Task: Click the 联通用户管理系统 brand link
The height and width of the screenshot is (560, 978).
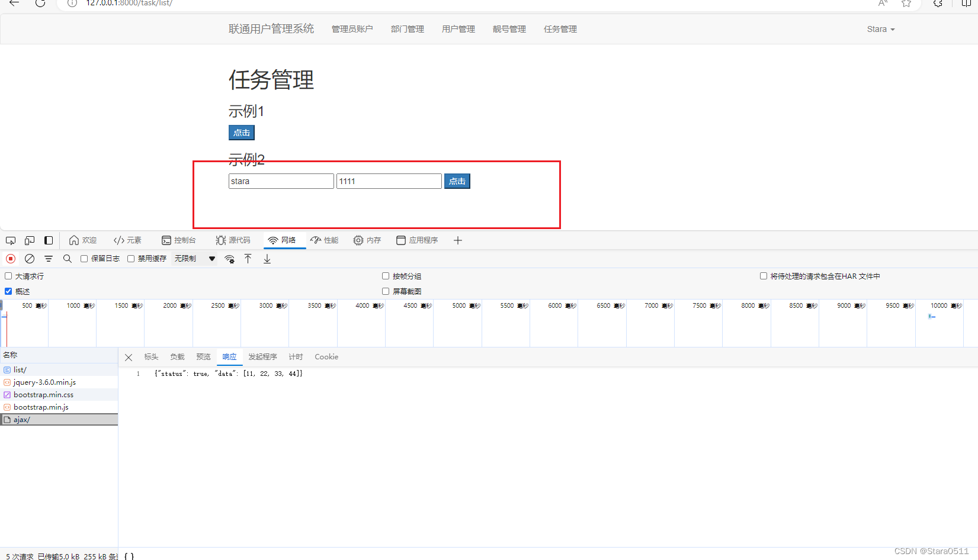Action: point(271,29)
